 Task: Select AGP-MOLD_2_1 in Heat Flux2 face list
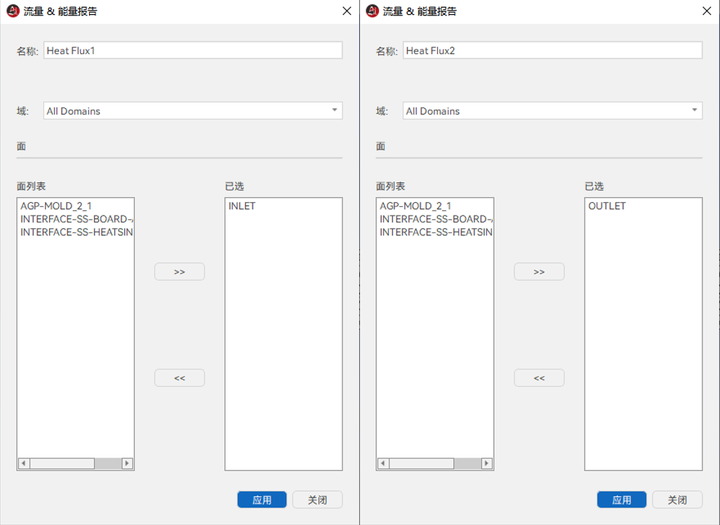[x=416, y=206]
